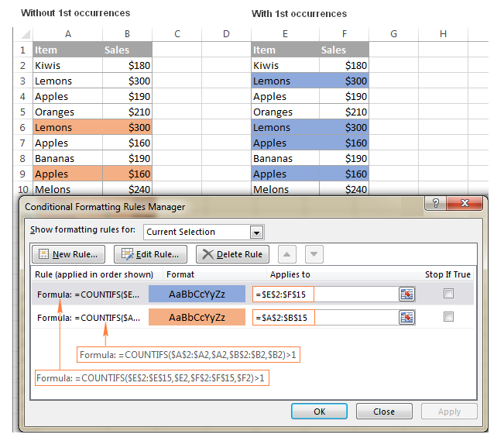Click cell E1 containing Item
The image size is (504, 441).
pyautogui.click(x=285, y=50)
